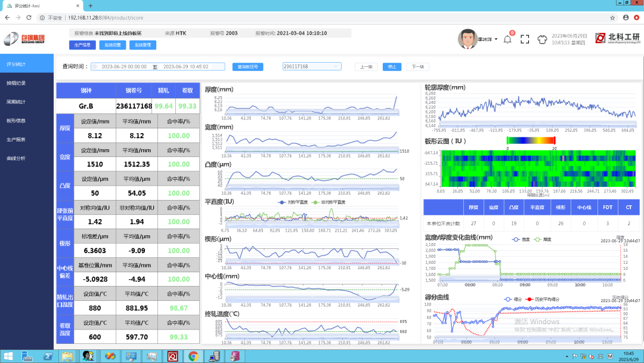Go to 曲线分析 in the sidebar
Viewport: 644px width, 363px height.
coord(16,158)
